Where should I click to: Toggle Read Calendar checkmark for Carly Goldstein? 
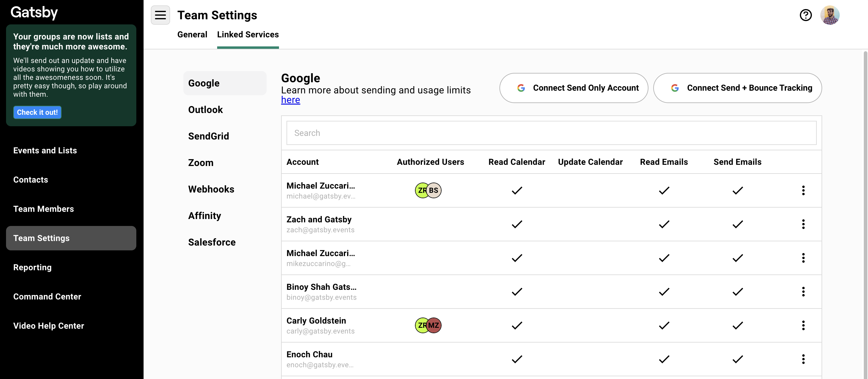pyautogui.click(x=516, y=325)
